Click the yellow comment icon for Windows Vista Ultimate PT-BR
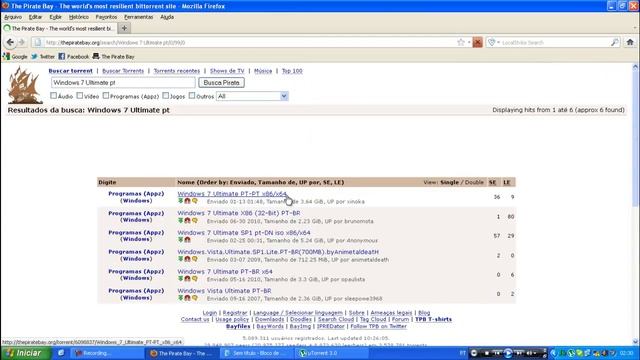This screenshot has height=360, width=640. tap(195, 298)
